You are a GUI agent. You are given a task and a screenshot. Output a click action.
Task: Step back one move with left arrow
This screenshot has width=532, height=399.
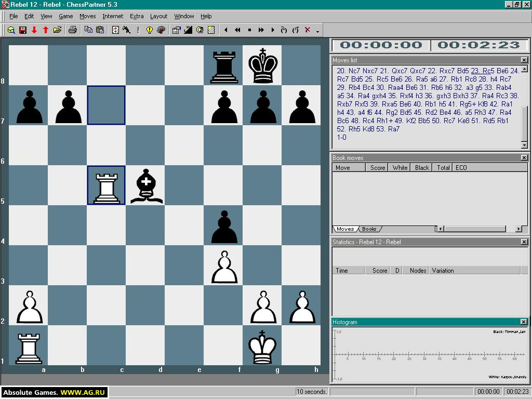pyautogui.click(x=225, y=30)
